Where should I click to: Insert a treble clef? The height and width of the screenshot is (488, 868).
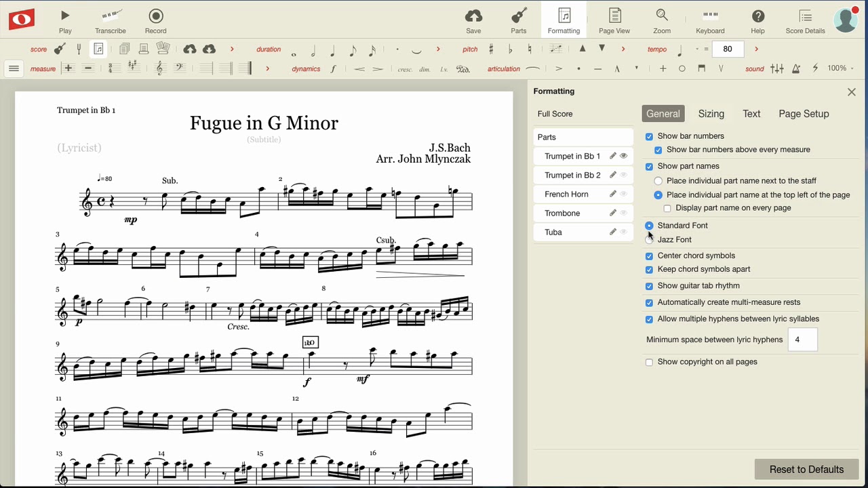point(160,68)
